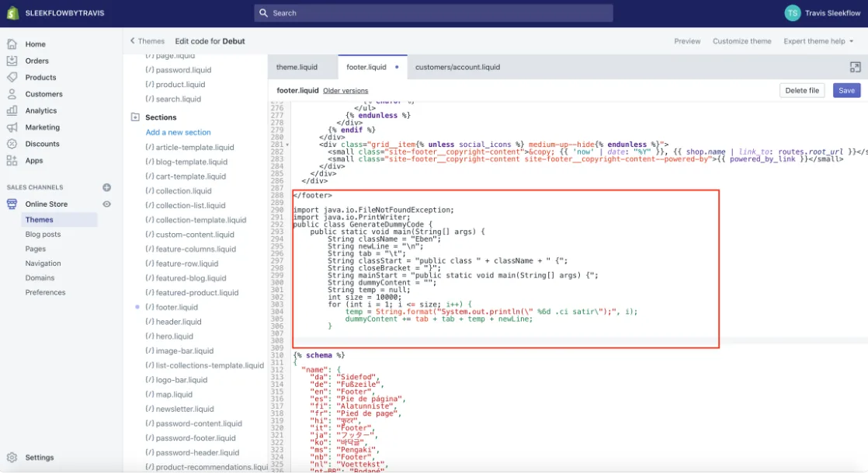Open featured-product.liquid file

coord(192,292)
